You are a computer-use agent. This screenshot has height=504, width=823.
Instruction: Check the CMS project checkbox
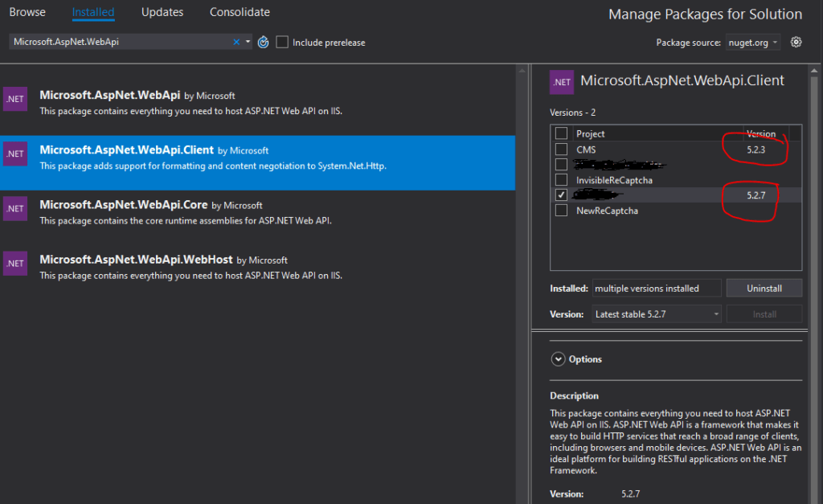(x=561, y=149)
